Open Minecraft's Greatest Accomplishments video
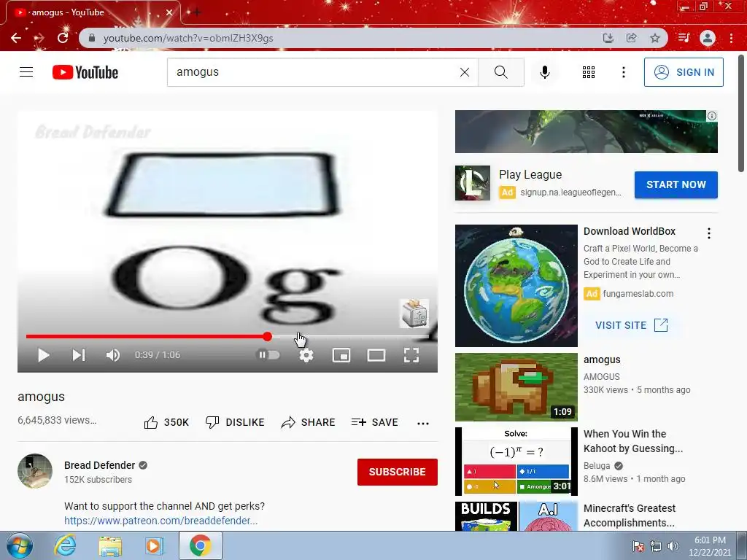Image resolution: width=747 pixels, height=560 pixels. [629, 516]
